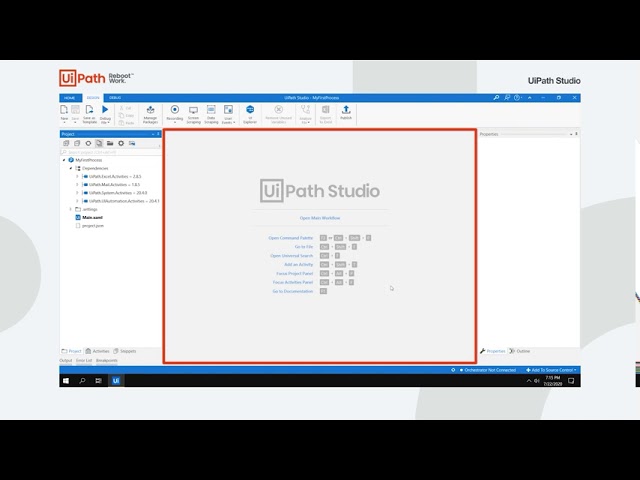Click the Open Main Workflow link

pyautogui.click(x=320, y=218)
